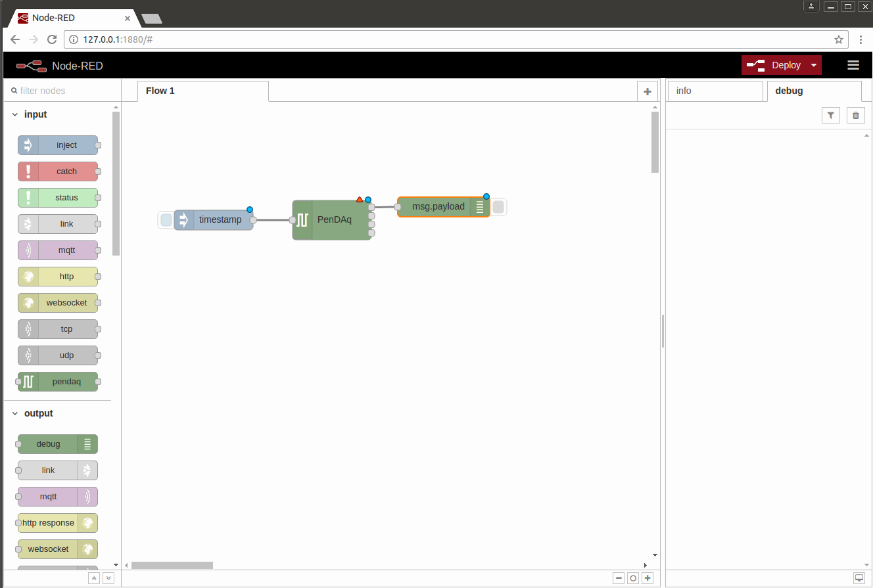Go back in browser history

click(15, 39)
